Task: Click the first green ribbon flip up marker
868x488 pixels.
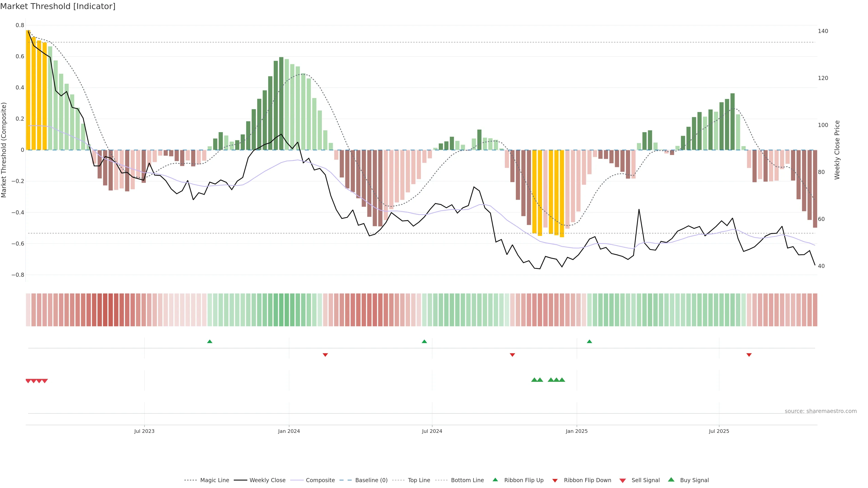Action: click(x=210, y=342)
